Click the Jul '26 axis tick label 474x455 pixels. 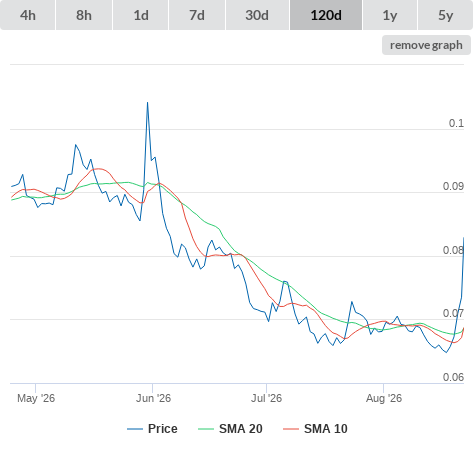266,398
